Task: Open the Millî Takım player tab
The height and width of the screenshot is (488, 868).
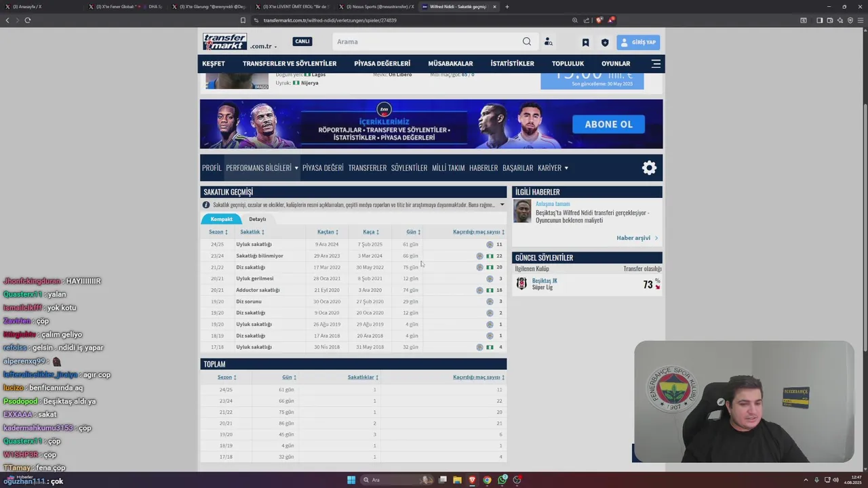Action: 448,167
